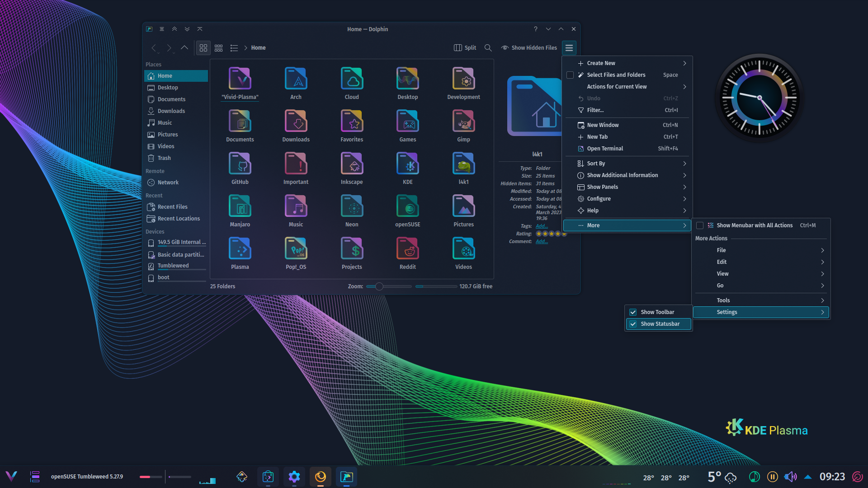868x488 pixels.
Task: Click the Home breadcrumb in location bar
Action: coord(258,47)
